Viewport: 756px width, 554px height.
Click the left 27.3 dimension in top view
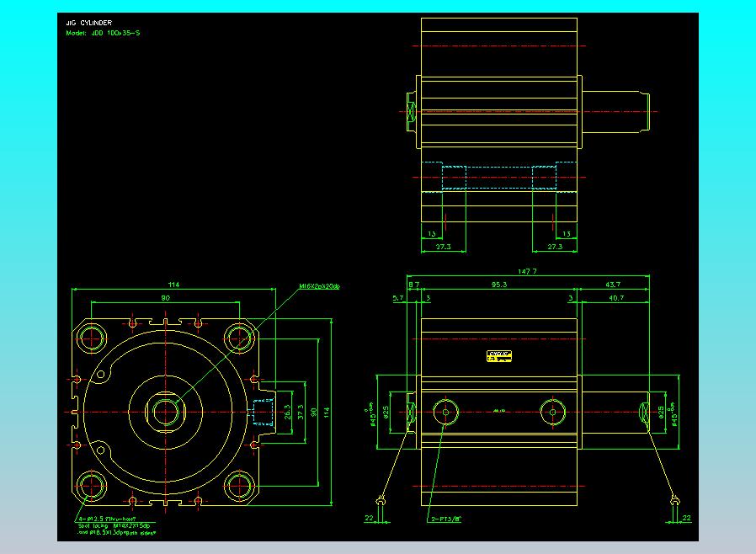click(445, 247)
